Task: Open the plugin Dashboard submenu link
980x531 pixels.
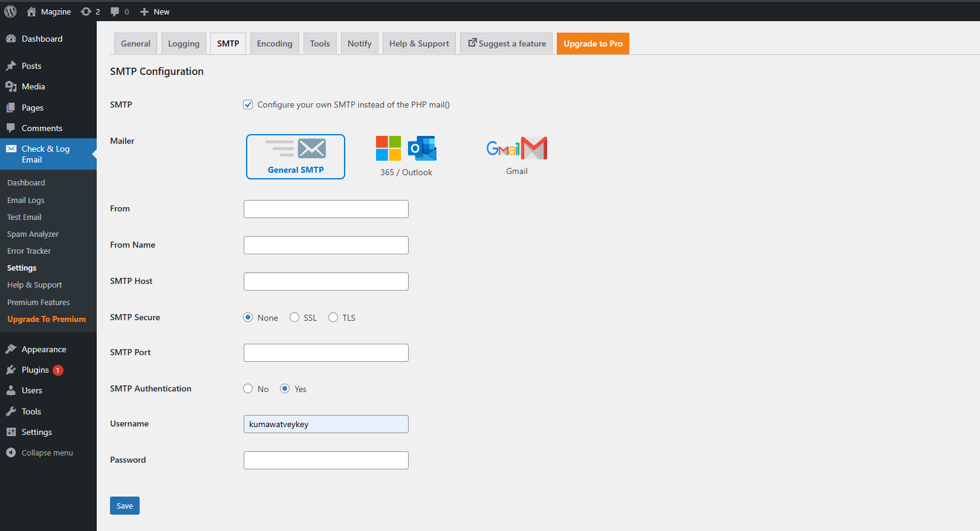Action: pyautogui.click(x=26, y=182)
